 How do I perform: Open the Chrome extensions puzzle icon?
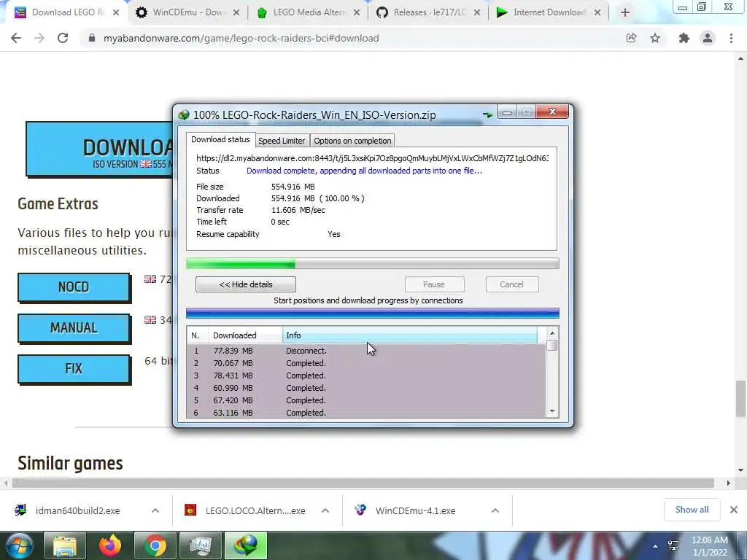tap(684, 38)
